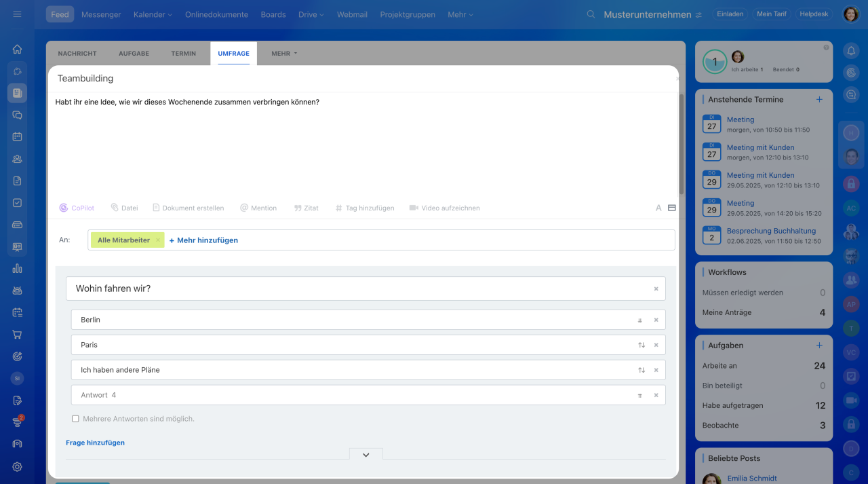Expand the Mehr dropdown in top menu

coord(460,14)
